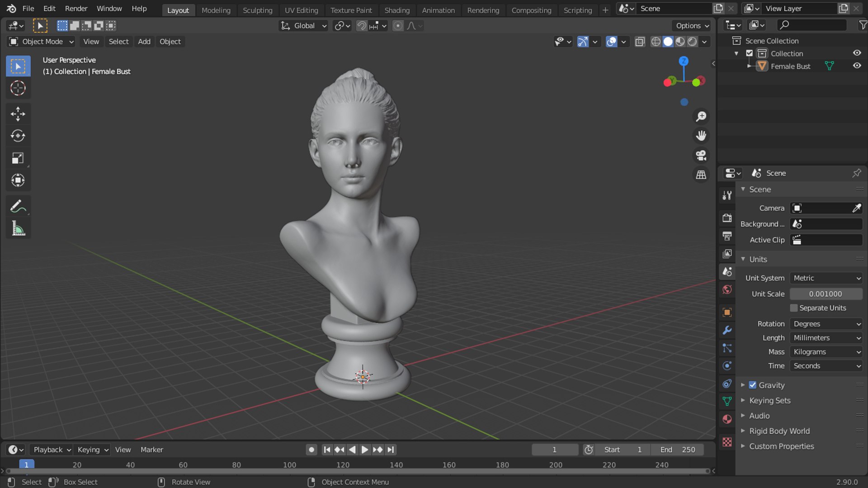The image size is (868, 488).
Task: Open Modifier properties wrench tab
Action: tap(727, 330)
